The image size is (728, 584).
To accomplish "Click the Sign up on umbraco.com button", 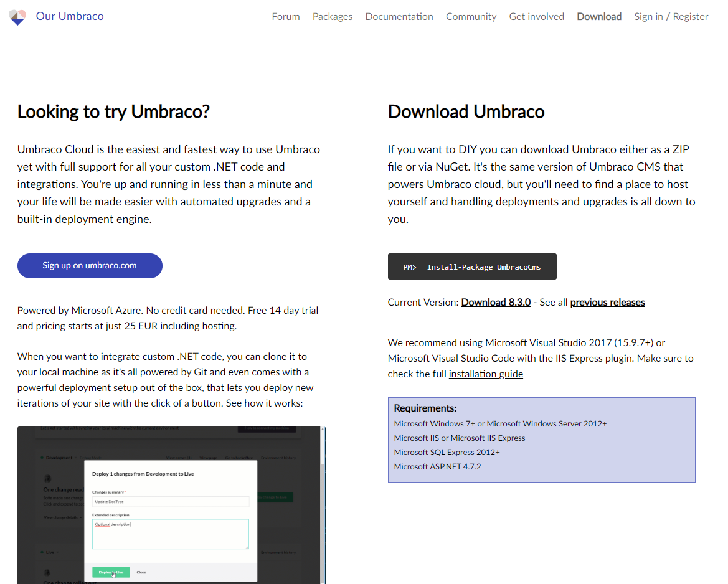I will click(90, 266).
